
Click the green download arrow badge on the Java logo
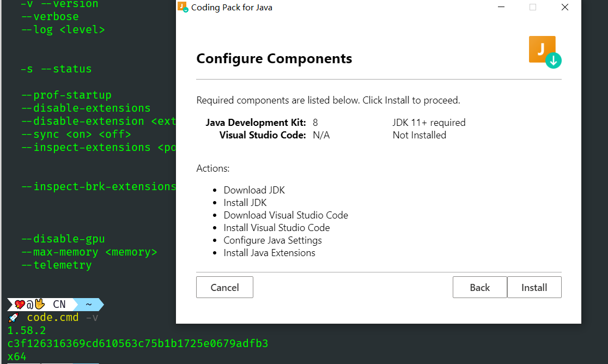click(x=554, y=61)
